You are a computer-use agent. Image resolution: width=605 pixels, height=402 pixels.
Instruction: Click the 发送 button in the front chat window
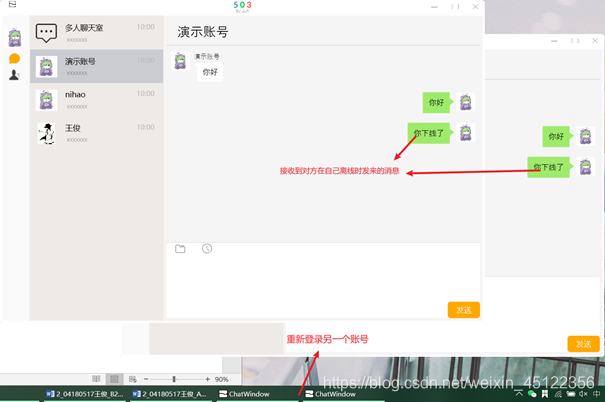[x=464, y=310]
